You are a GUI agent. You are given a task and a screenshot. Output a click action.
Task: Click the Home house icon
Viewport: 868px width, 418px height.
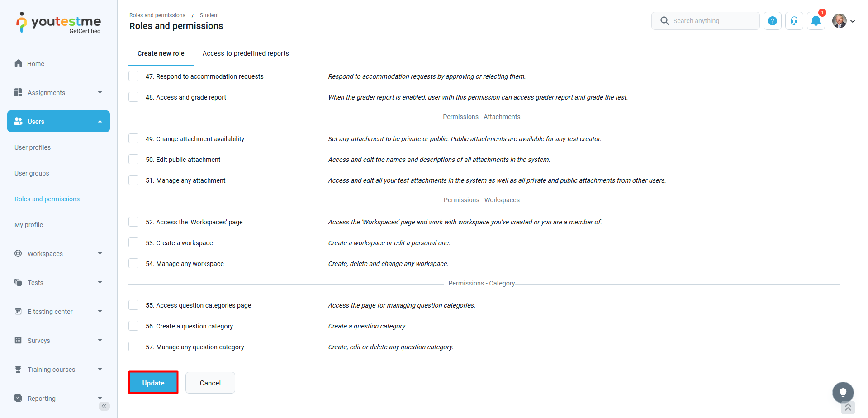point(19,64)
